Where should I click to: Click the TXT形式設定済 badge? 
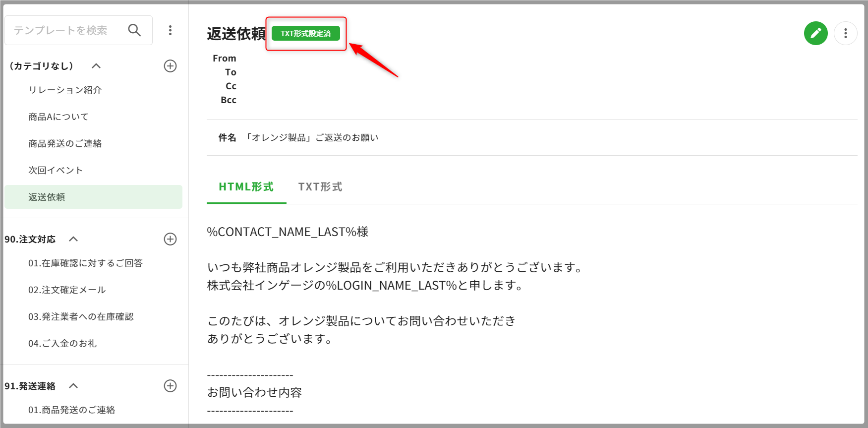(305, 33)
